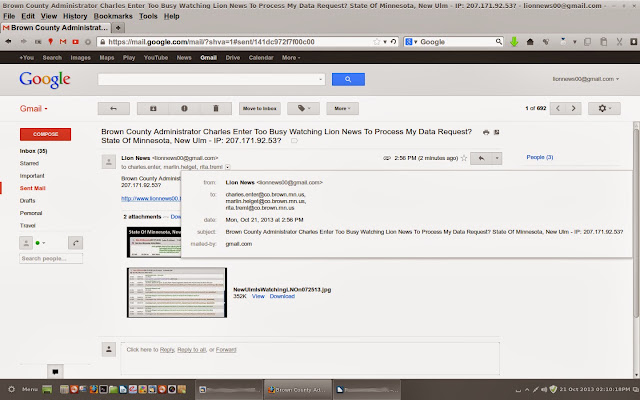Click the Forward link in reply box
Image resolution: width=640 pixels, height=400 pixels.
[226, 350]
